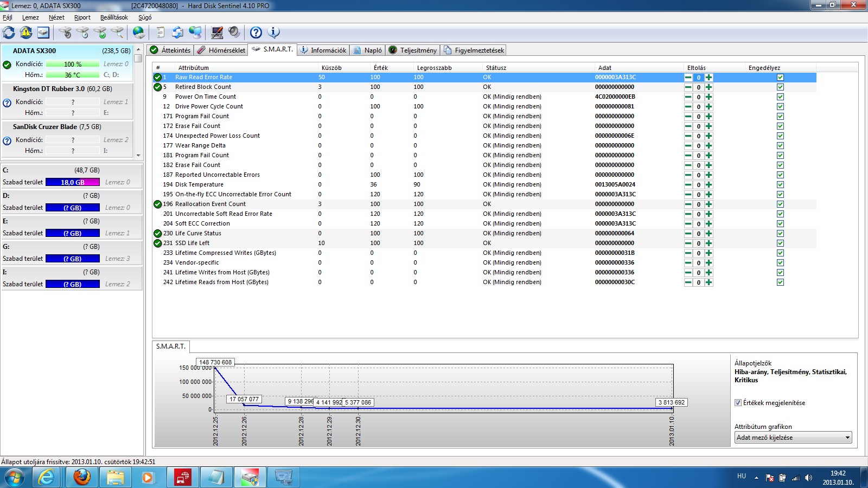Click green plus for Power On Time Count
Screen dimensions: 868x488
709,97
